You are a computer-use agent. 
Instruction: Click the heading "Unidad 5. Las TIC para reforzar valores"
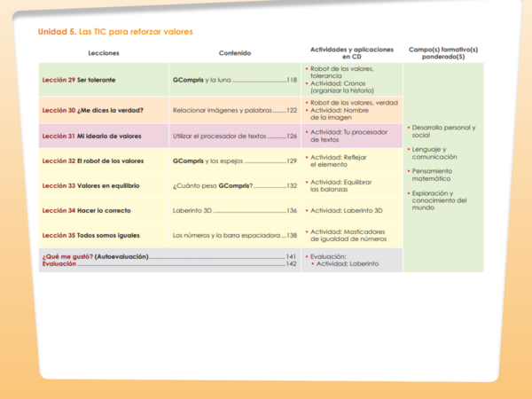[x=115, y=32]
